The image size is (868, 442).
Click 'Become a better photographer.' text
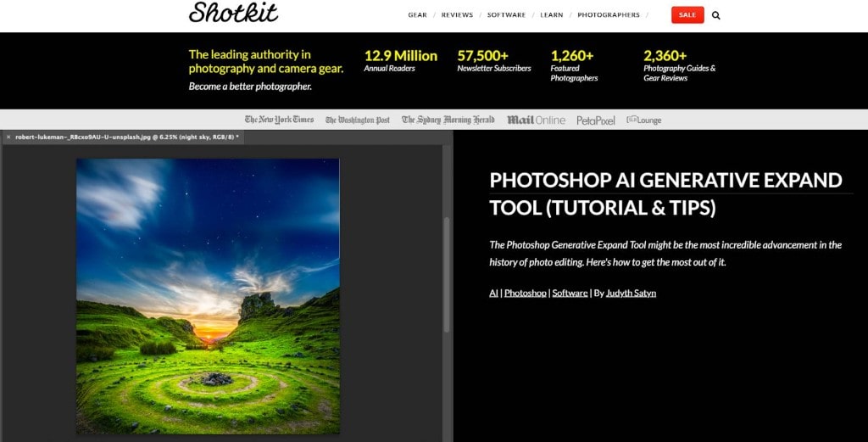click(250, 87)
